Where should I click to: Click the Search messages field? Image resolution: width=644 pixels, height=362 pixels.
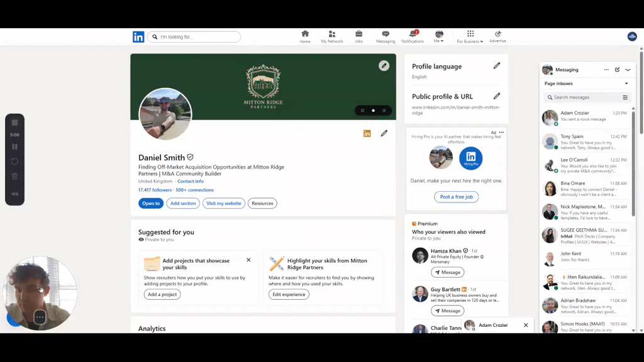[x=583, y=97]
